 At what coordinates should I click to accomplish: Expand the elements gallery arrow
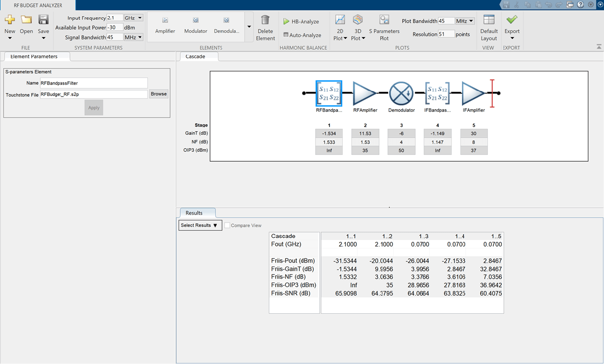[248, 27]
